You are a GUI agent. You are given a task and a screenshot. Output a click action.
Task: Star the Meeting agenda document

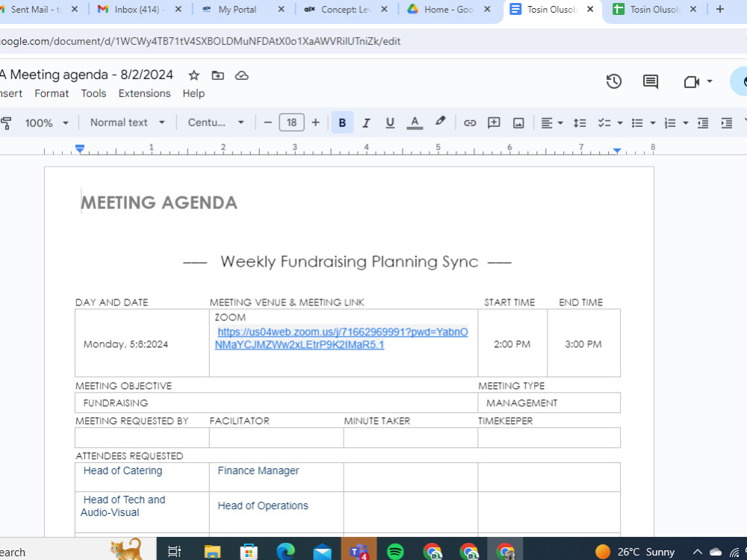click(x=193, y=75)
